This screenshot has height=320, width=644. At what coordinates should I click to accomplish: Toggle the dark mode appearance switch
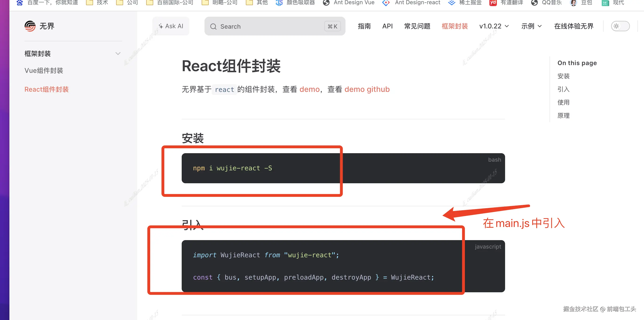point(620,26)
